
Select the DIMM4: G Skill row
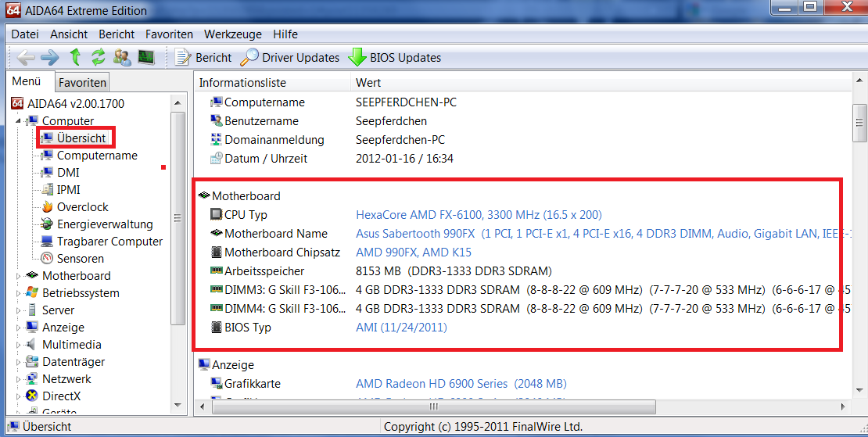(x=522, y=309)
